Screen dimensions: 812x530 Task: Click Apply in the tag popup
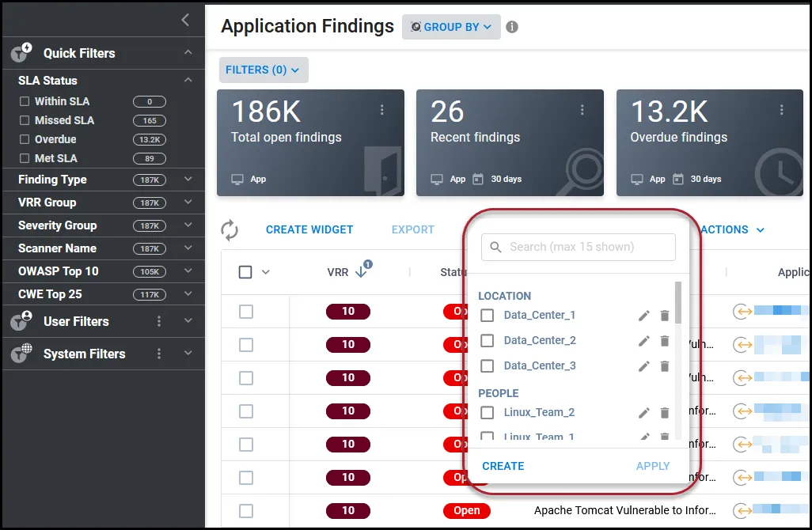coord(652,467)
